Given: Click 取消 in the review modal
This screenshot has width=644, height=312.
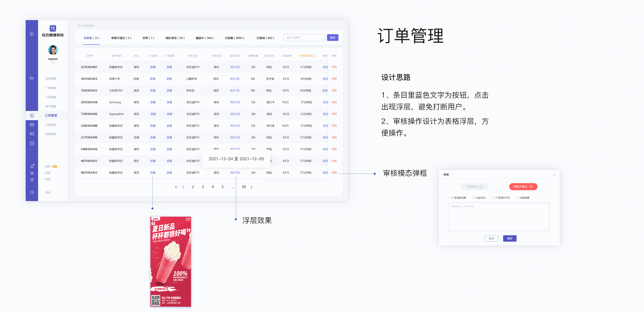Looking at the screenshot, I should [x=491, y=238].
